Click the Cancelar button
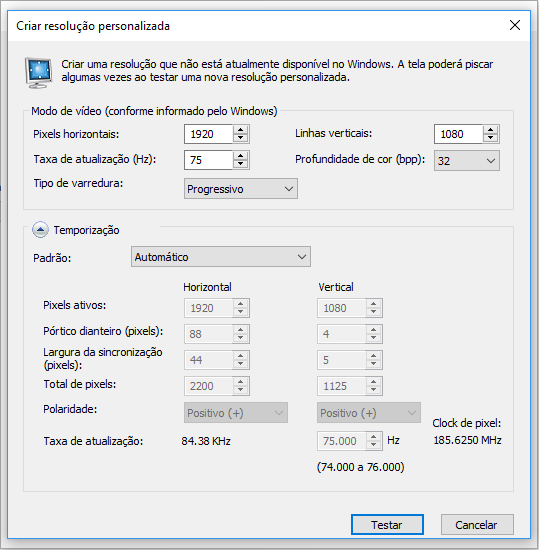Screen dimensions: 539x550 (x=477, y=525)
